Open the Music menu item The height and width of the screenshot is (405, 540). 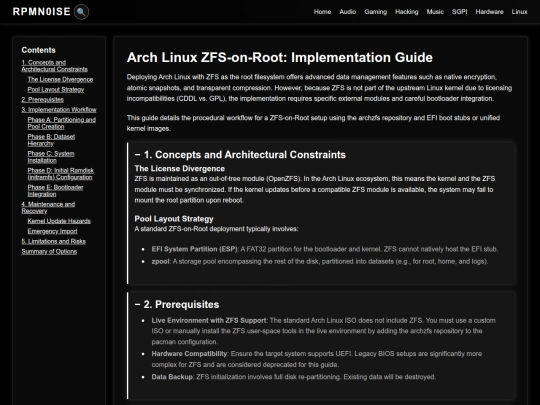(x=435, y=12)
